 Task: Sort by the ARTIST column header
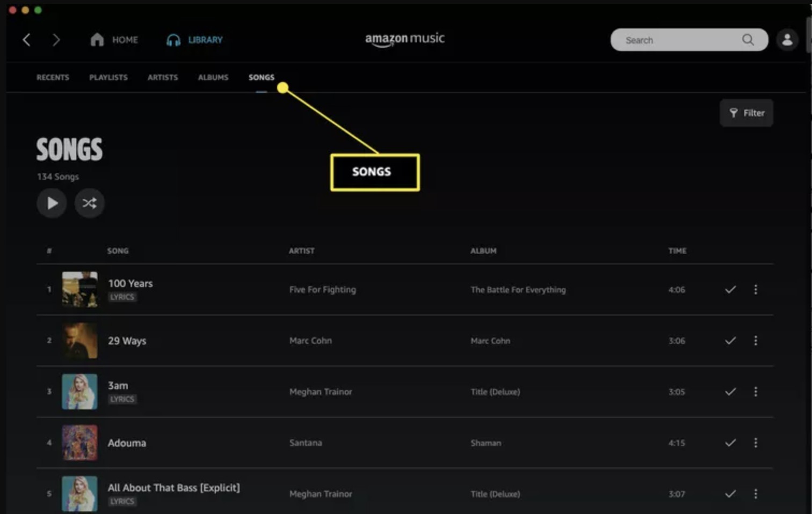(302, 251)
